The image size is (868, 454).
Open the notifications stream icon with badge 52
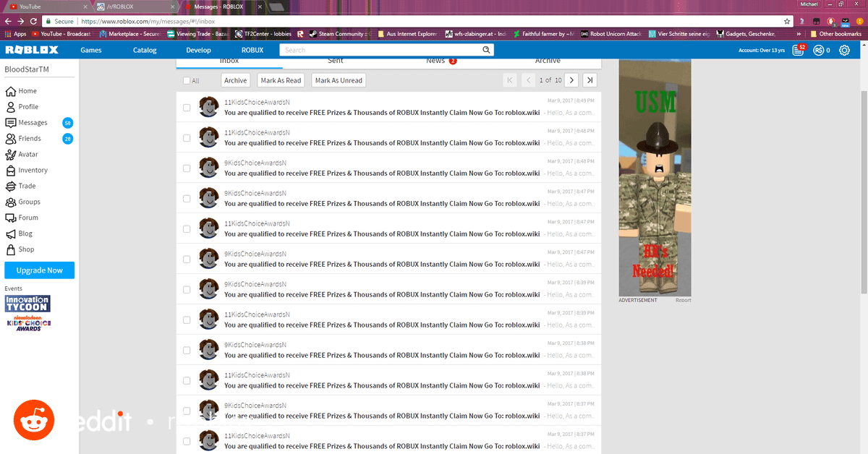799,50
